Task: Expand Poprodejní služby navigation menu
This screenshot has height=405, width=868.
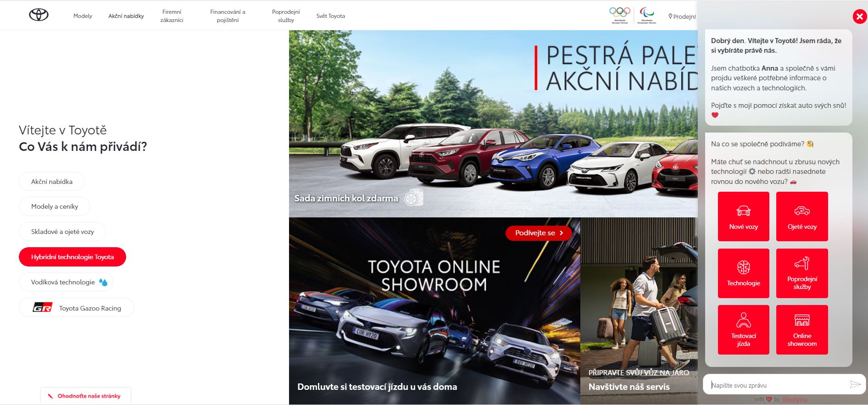Action: pyautogui.click(x=286, y=16)
